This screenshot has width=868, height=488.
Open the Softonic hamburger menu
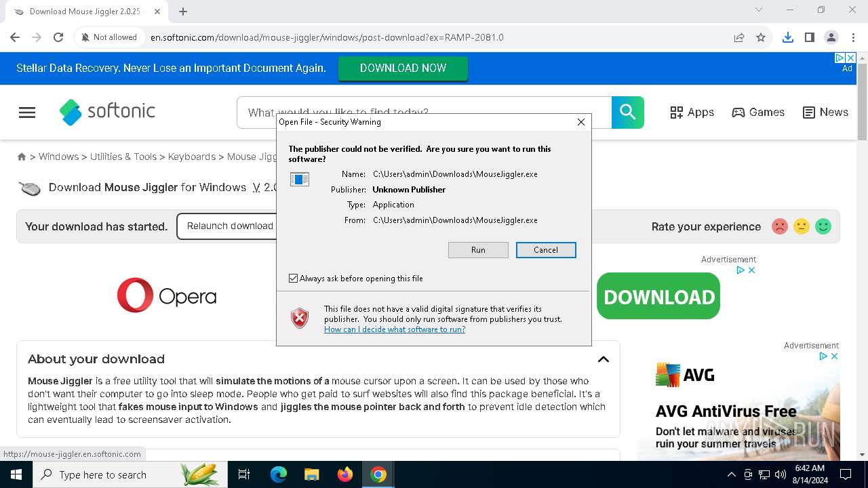[27, 113]
